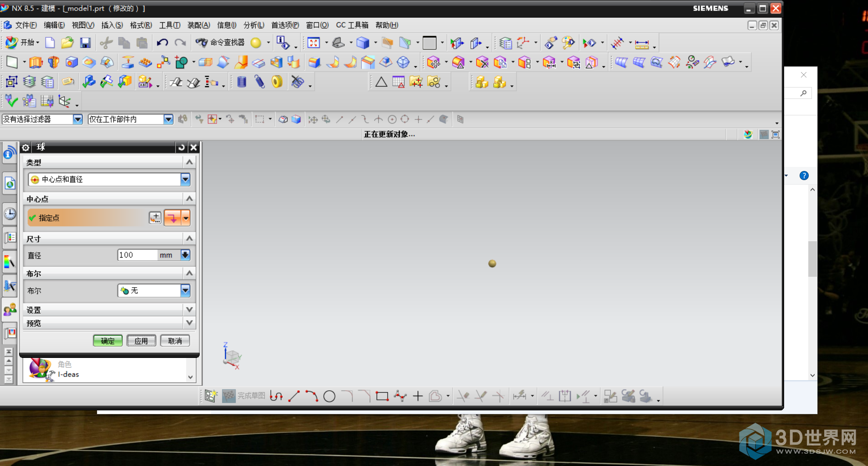The width and height of the screenshot is (868, 466).
Task: Open the 分析(L) menu
Action: [254, 25]
